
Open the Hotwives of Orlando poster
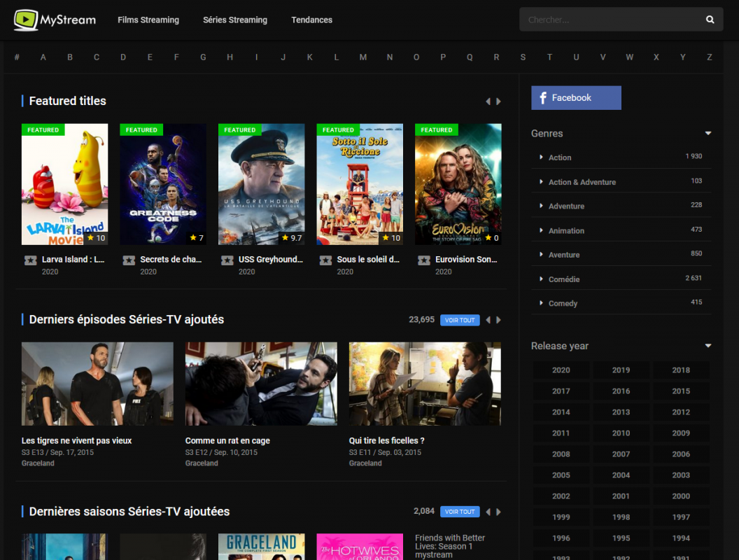click(x=360, y=547)
